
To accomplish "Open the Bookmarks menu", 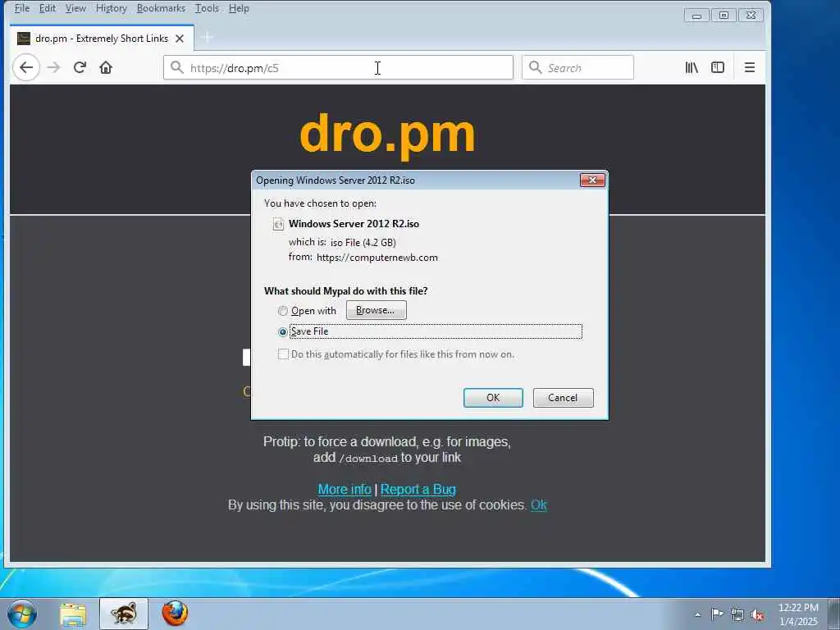I will [x=161, y=8].
